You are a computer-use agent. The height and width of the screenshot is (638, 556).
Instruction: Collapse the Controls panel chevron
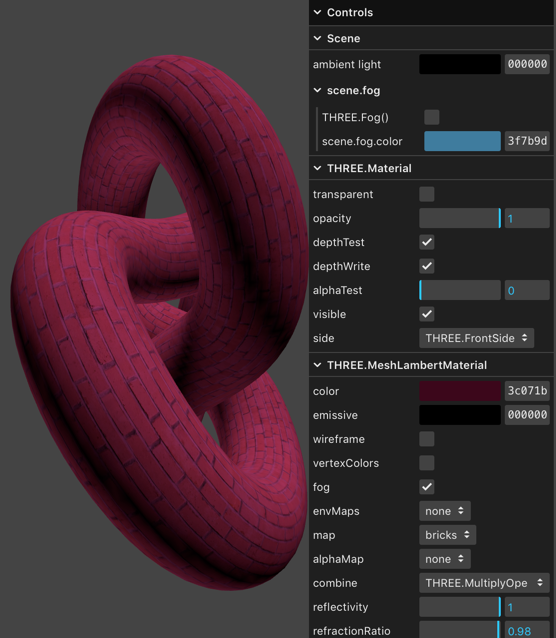coord(317,13)
